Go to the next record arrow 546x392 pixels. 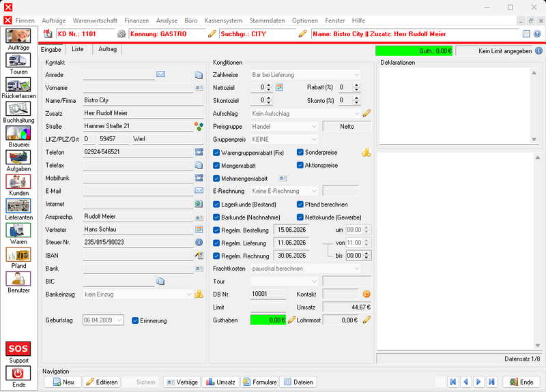coord(478,382)
